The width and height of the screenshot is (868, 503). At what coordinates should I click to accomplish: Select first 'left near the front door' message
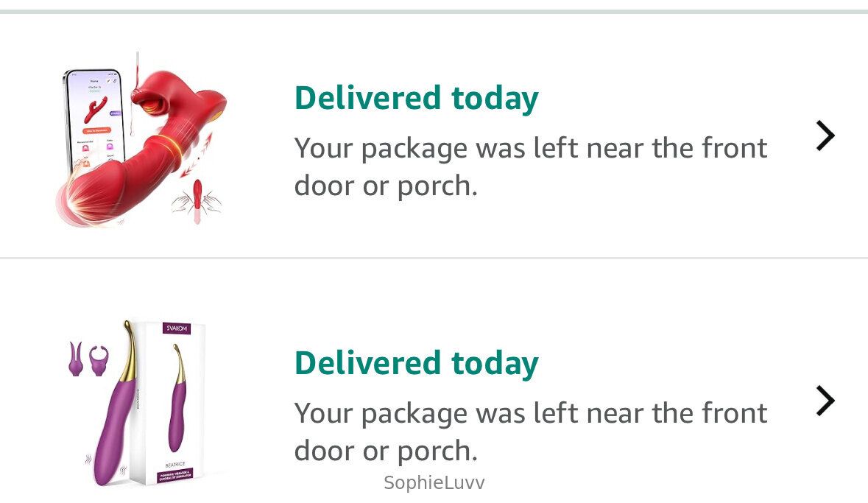530,149
